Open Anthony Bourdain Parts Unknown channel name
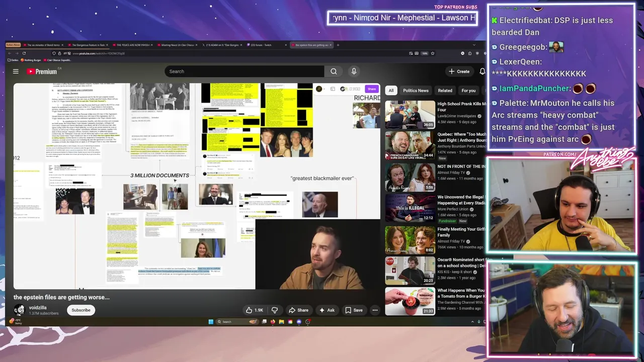Viewport: 644px width, 362px height. click(x=462, y=147)
